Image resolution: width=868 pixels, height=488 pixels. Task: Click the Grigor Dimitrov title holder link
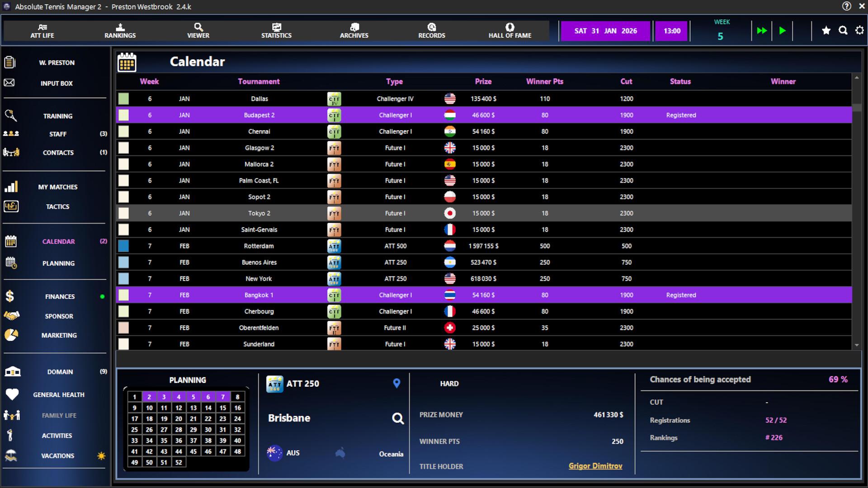595,466
